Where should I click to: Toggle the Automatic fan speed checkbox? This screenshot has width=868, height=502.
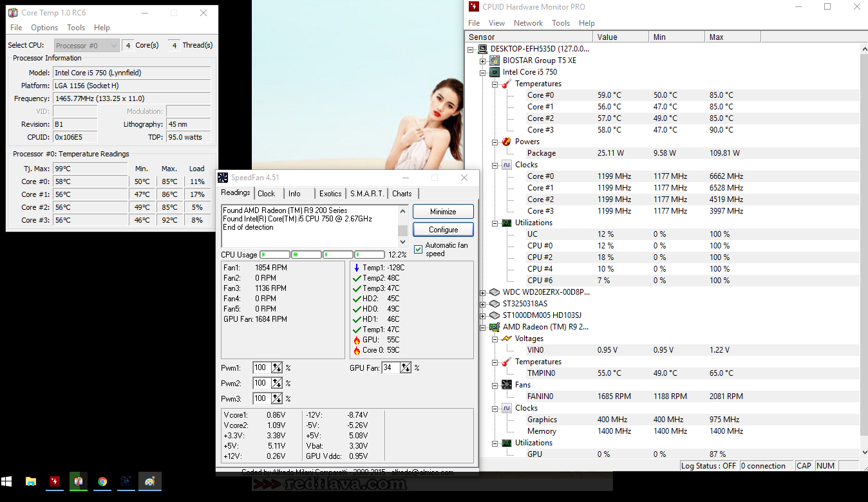[419, 249]
